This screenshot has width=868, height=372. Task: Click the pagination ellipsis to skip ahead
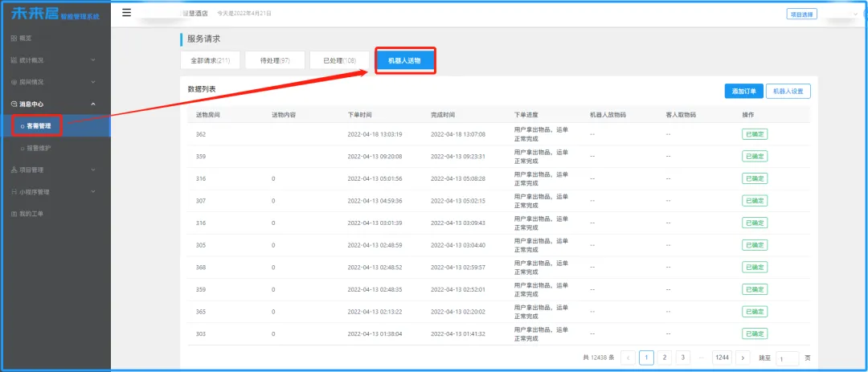(702, 358)
